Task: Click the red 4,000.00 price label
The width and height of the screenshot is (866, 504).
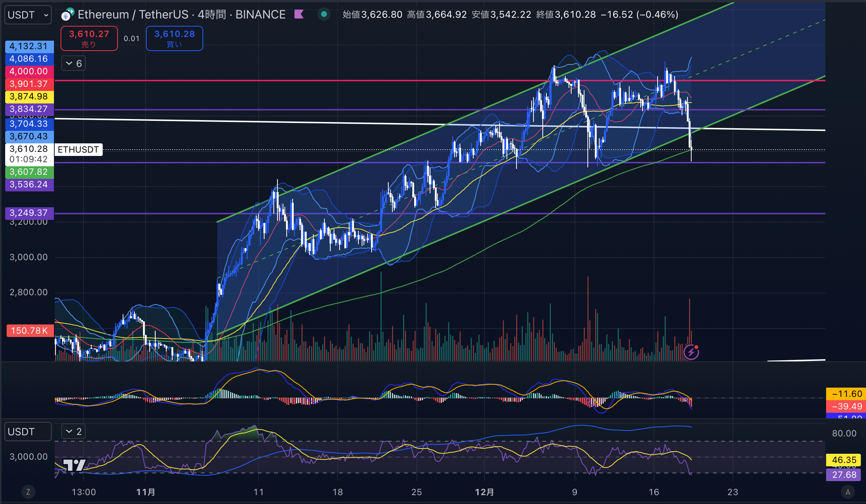Action: click(29, 71)
